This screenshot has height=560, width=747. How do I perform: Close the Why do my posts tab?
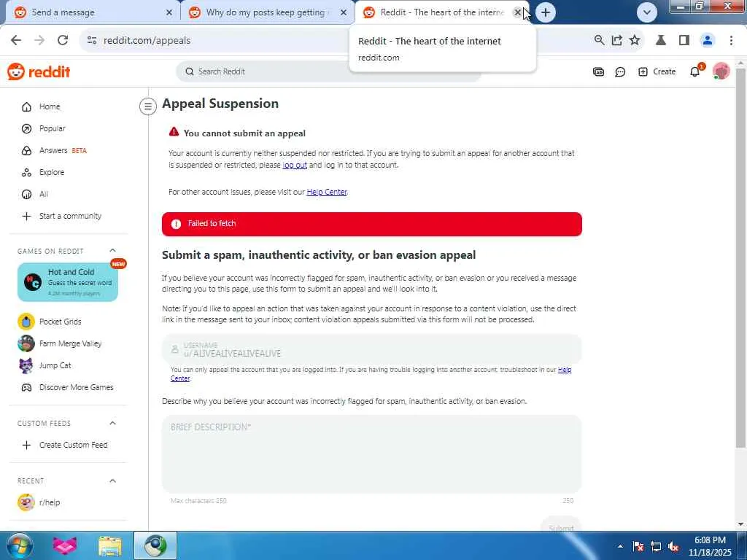tap(344, 13)
